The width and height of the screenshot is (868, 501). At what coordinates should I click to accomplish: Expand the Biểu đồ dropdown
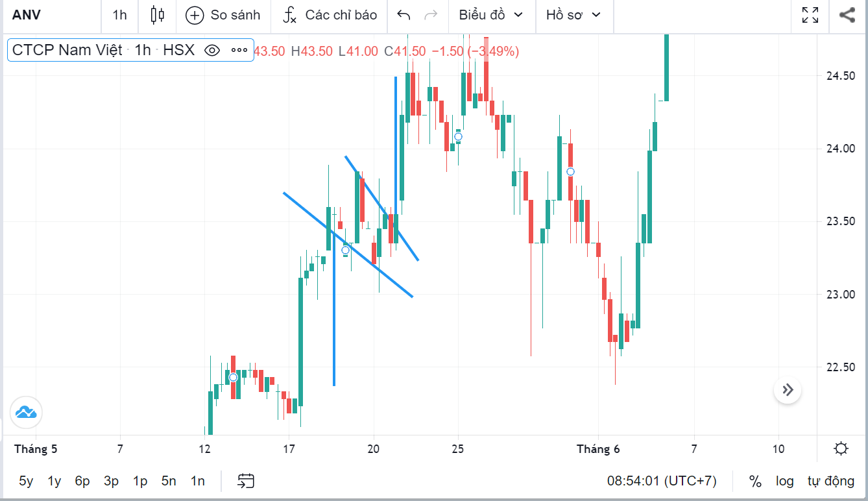(x=491, y=15)
